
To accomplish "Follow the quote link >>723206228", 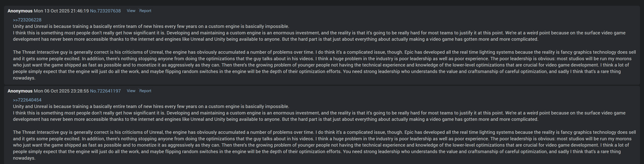I will [x=27, y=20].
